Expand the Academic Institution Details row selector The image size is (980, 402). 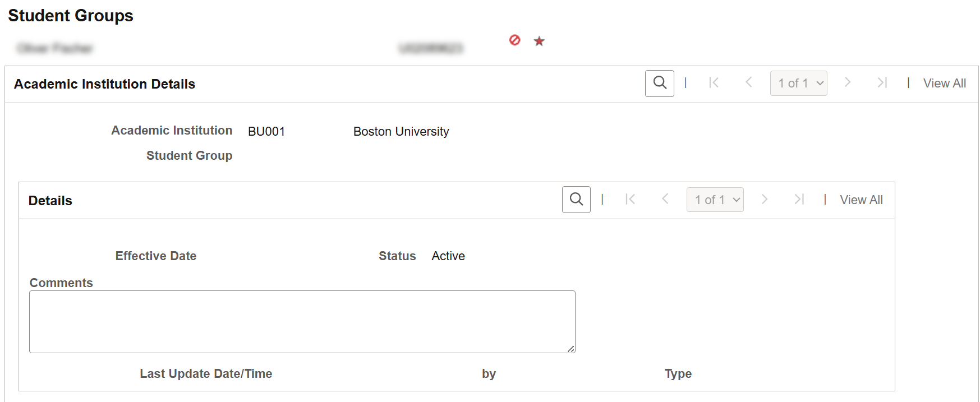(798, 84)
